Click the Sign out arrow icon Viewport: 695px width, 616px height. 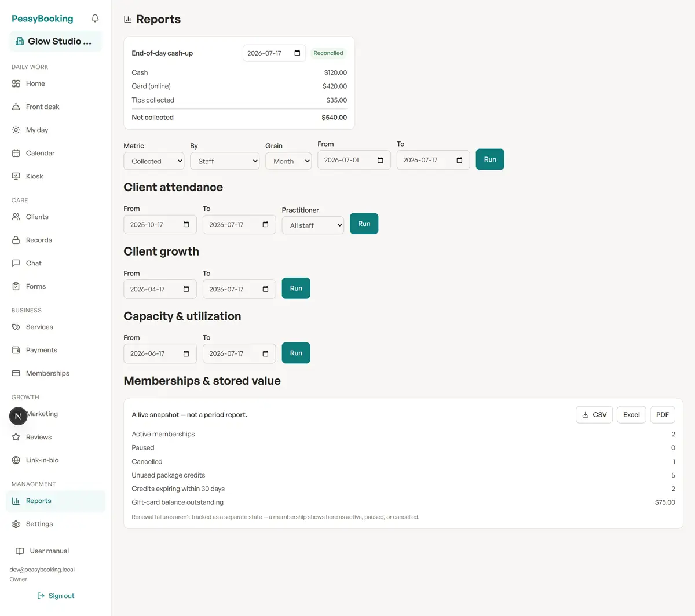coord(41,596)
